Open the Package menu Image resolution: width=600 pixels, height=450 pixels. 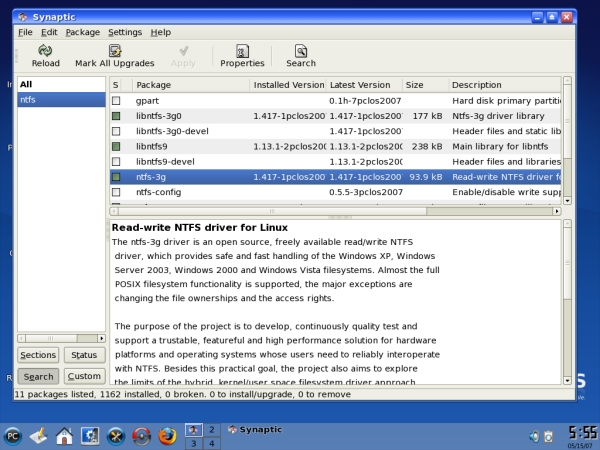click(x=83, y=32)
